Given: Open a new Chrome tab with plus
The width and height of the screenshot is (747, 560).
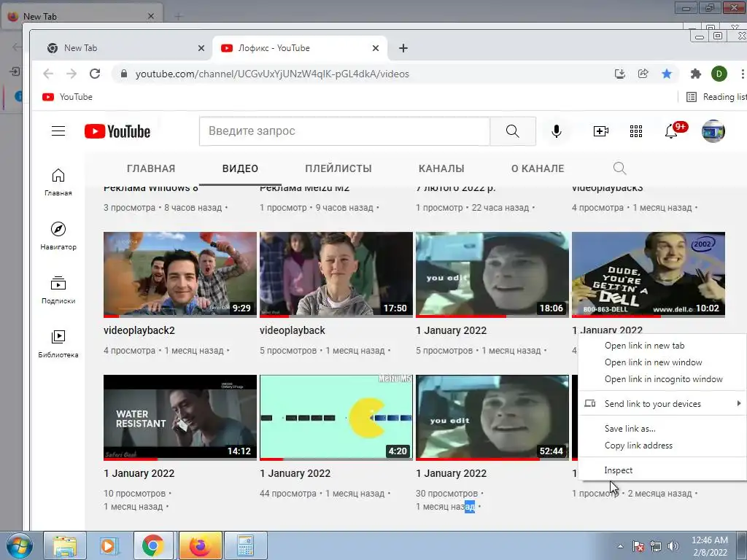Looking at the screenshot, I should click(403, 48).
